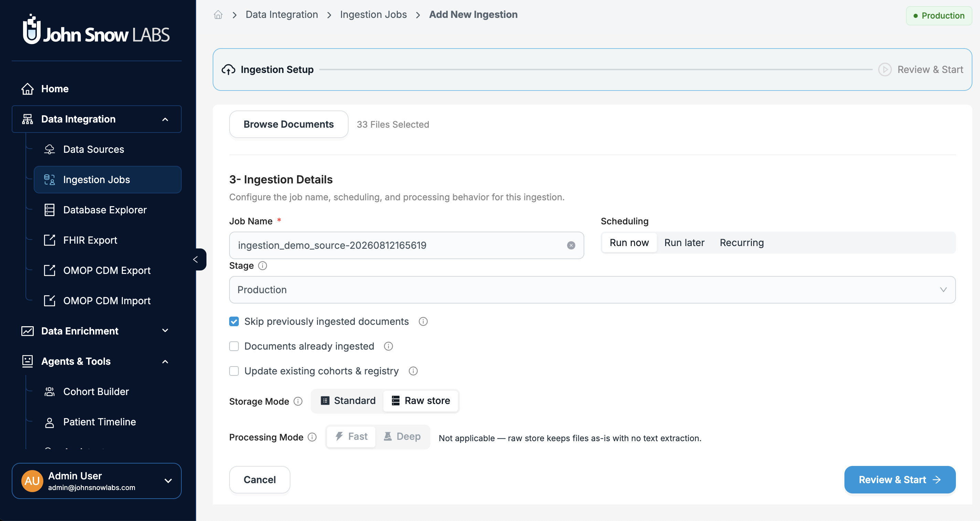This screenshot has width=980, height=521.
Task: Open the Stage Production dropdown
Action: 592,290
